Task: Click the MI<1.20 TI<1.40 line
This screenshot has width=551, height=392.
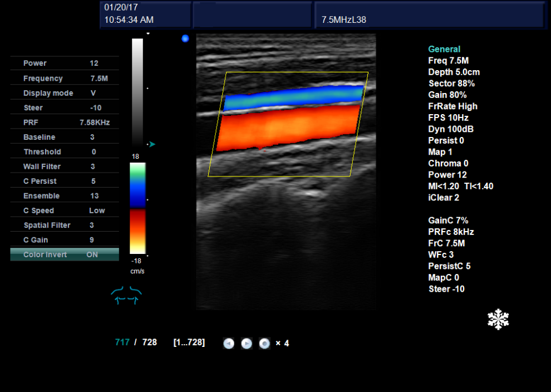Action: [x=461, y=187]
